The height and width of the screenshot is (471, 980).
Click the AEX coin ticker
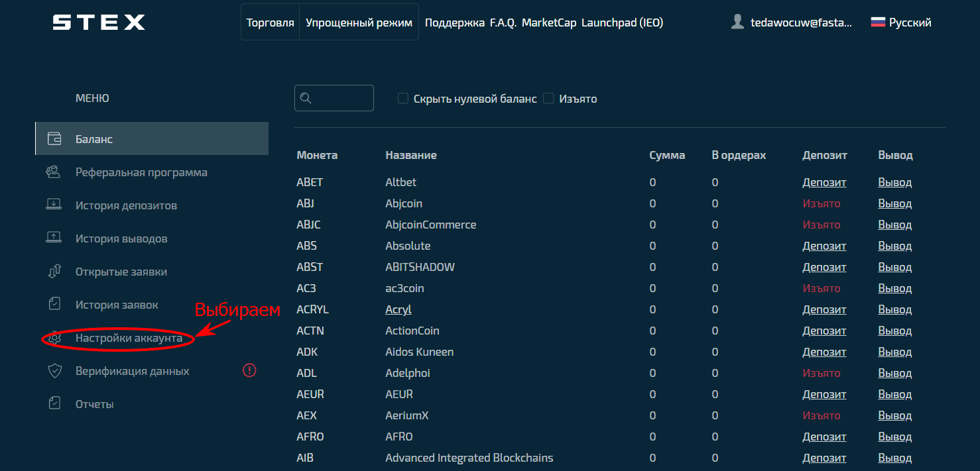(x=306, y=415)
